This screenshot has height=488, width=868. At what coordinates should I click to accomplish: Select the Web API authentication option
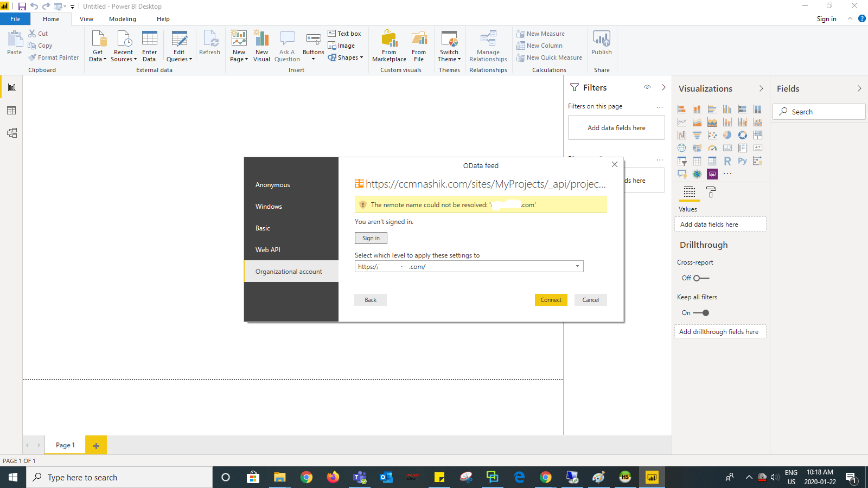(x=268, y=250)
